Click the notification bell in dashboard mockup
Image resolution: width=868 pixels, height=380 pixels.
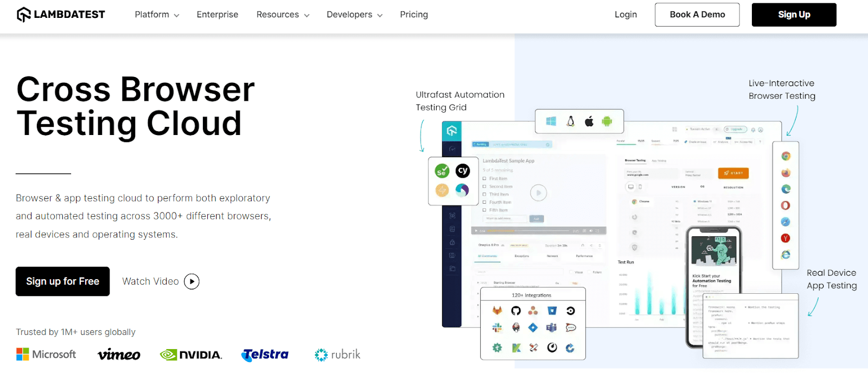tap(753, 130)
